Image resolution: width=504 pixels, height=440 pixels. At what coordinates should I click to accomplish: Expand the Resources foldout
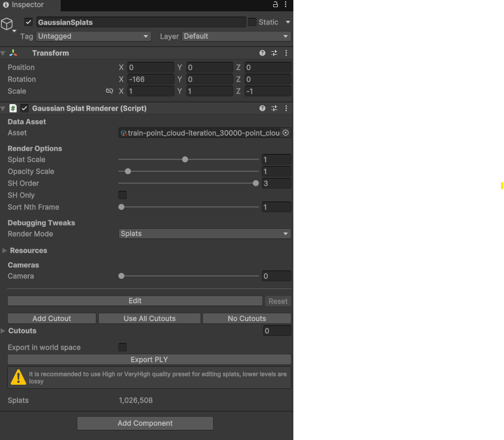click(5, 251)
